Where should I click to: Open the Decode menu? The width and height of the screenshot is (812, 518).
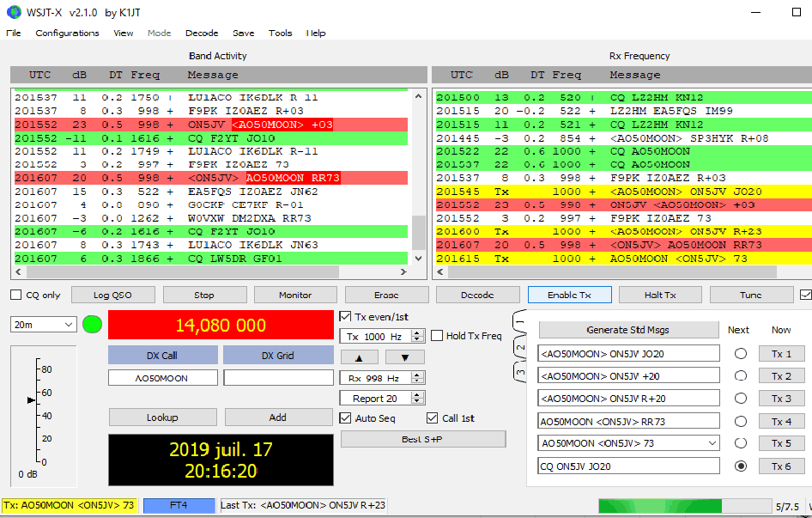coord(202,33)
